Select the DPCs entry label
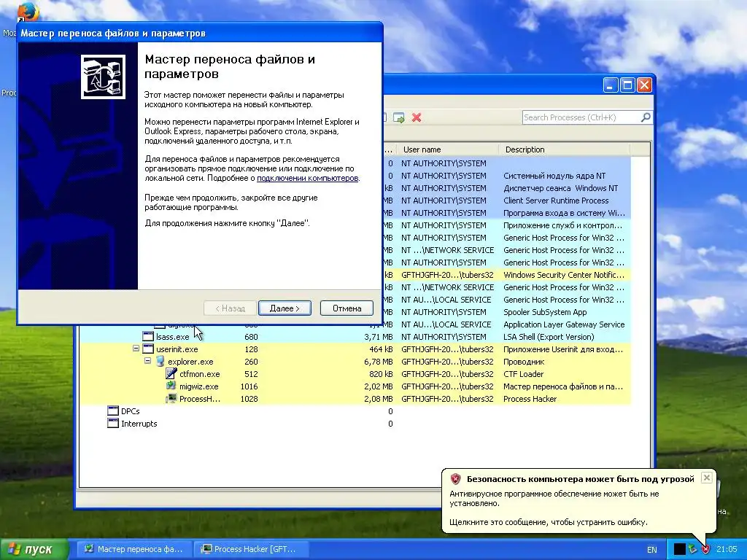This screenshot has width=747, height=560. (130, 411)
